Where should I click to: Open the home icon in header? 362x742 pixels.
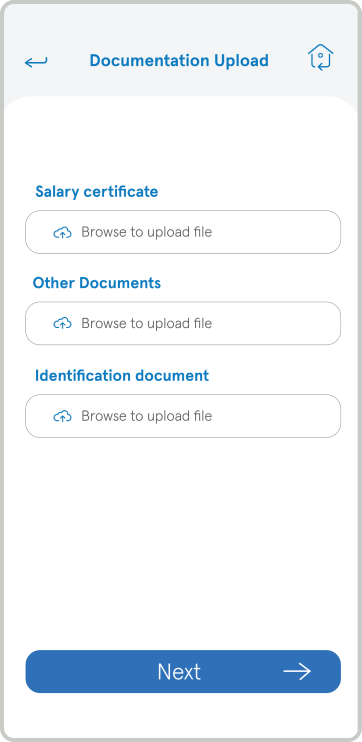click(320, 57)
